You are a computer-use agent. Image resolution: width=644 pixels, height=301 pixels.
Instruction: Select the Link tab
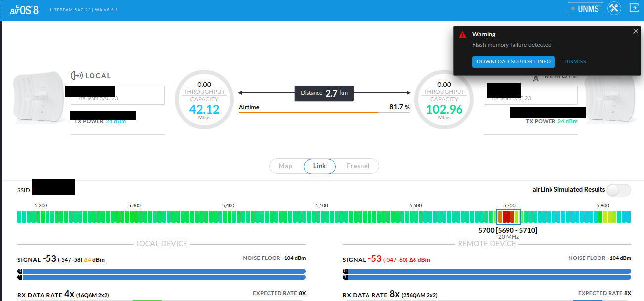(x=320, y=166)
